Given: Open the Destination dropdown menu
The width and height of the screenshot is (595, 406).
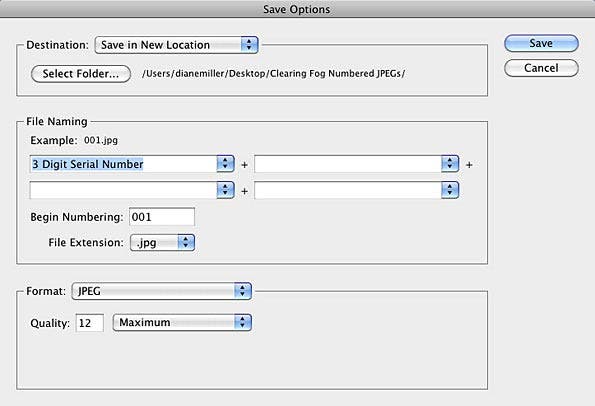Looking at the screenshot, I should tap(176, 45).
